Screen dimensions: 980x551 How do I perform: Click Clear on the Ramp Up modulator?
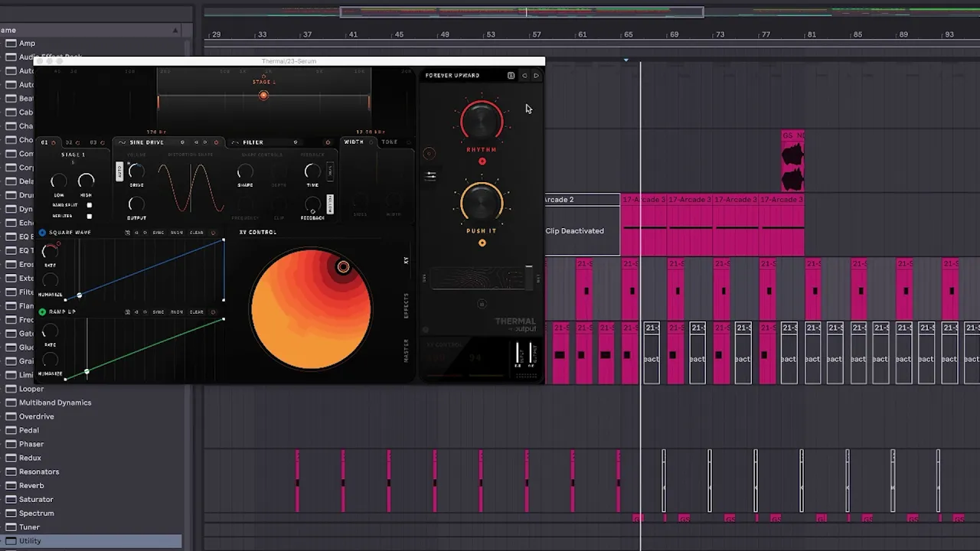[197, 312]
